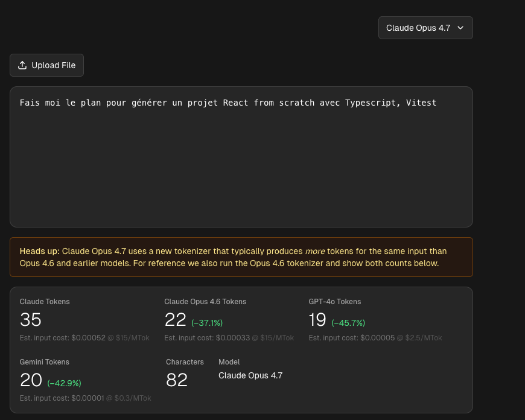525x420 pixels.
Task: Click the upload arrow icon
Action: click(x=22, y=65)
